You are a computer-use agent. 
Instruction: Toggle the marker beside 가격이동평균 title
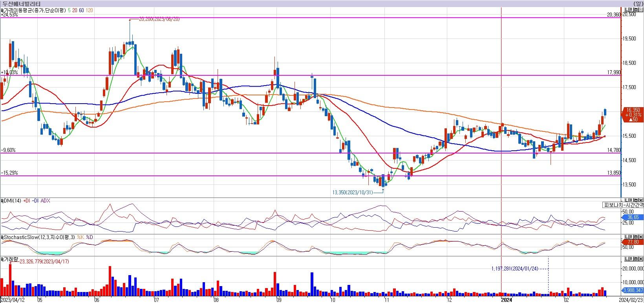click(x=2, y=10)
